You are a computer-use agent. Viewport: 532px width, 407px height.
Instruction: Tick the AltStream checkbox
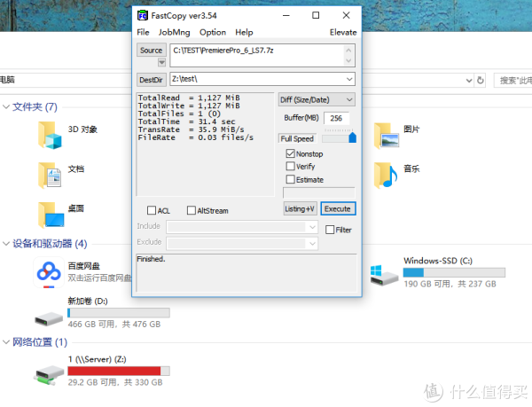(x=192, y=210)
